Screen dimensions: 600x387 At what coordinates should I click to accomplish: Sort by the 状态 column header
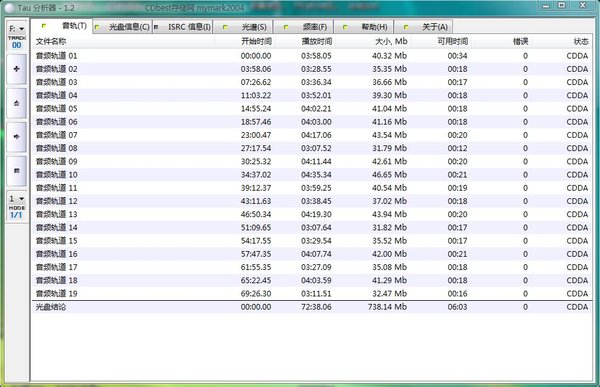click(x=562, y=41)
